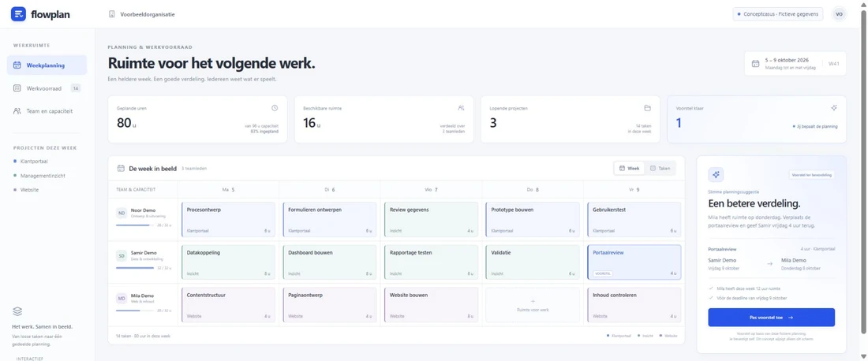Click the Voorbeeldorganisatie organisation name
Screen dimensions: 868x361
click(148, 14)
